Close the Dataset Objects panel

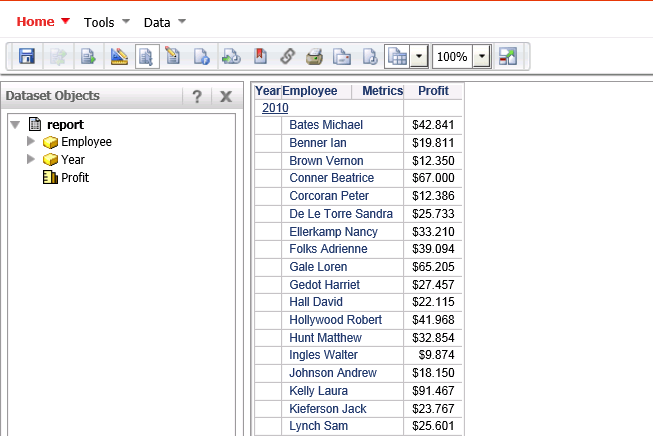[x=226, y=96]
